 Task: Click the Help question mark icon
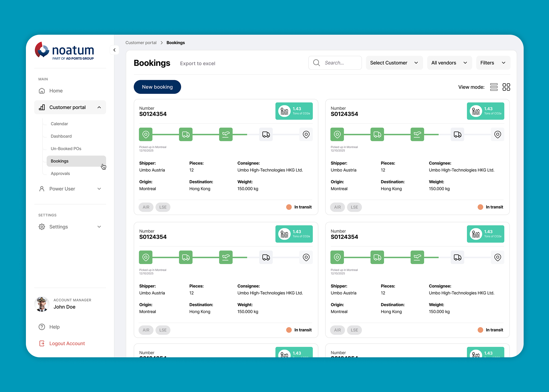pos(42,327)
